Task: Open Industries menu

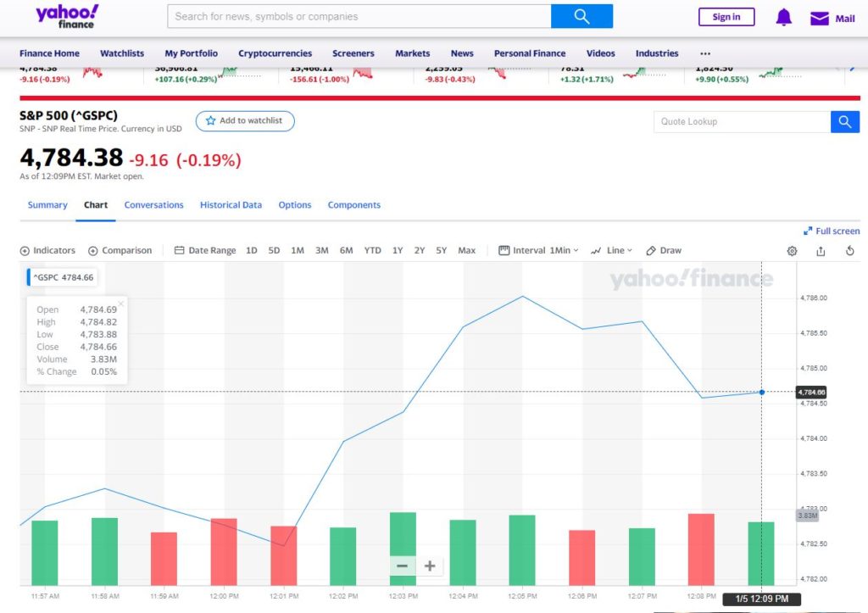Action: (x=657, y=53)
